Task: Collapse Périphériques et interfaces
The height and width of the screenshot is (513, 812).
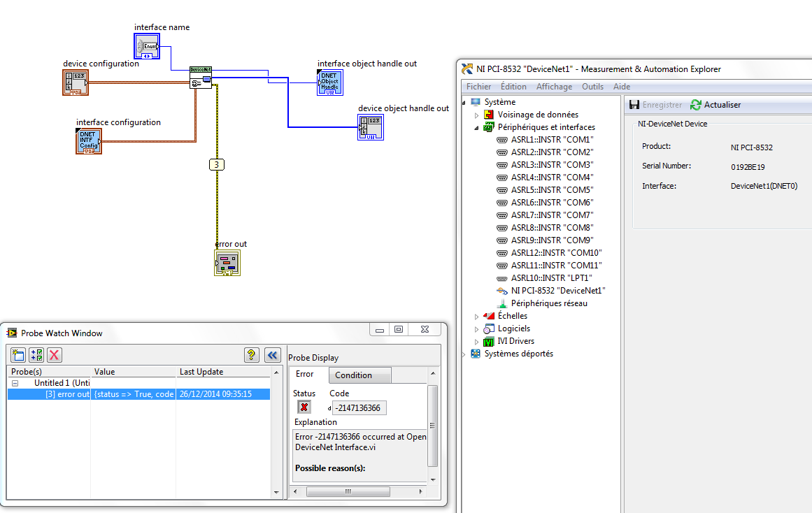Action: point(477,128)
